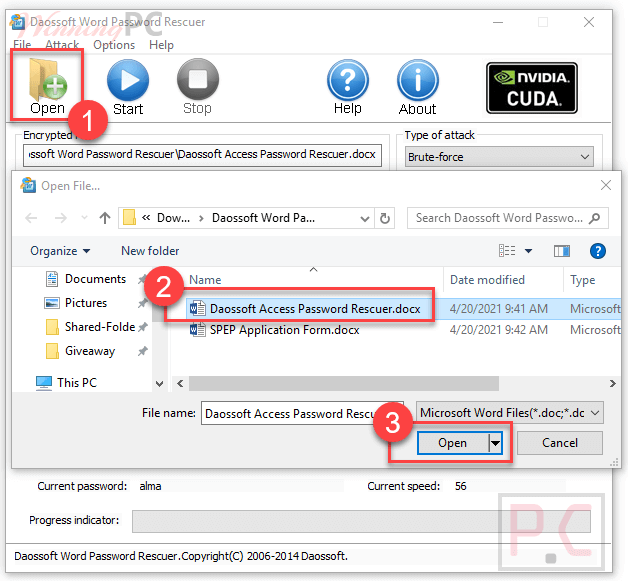Image resolution: width=628 pixels, height=581 pixels.
Task: Click Daossoft Word Pa... breadcrumb segment
Action: tap(263, 218)
